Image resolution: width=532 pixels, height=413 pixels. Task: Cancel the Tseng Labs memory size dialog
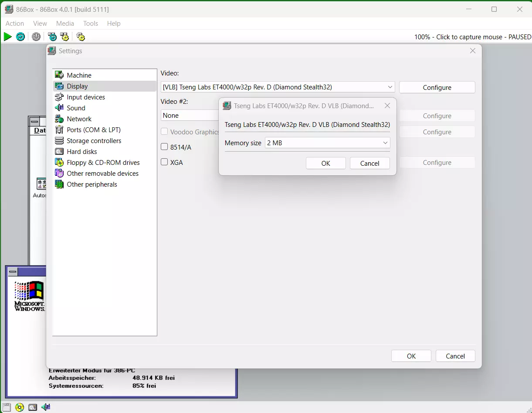click(370, 163)
